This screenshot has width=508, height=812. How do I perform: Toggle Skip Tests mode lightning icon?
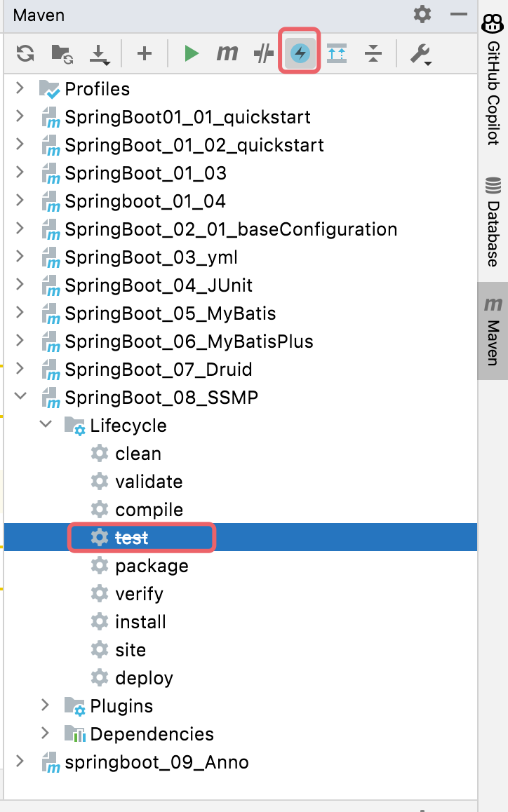tap(300, 53)
